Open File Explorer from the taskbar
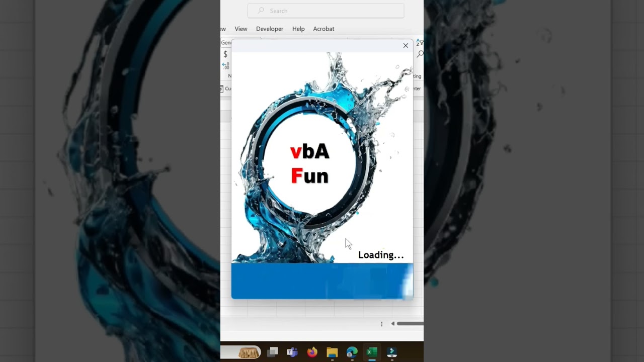The height and width of the screenshot is (362, 644). click(x=332, y=352)
